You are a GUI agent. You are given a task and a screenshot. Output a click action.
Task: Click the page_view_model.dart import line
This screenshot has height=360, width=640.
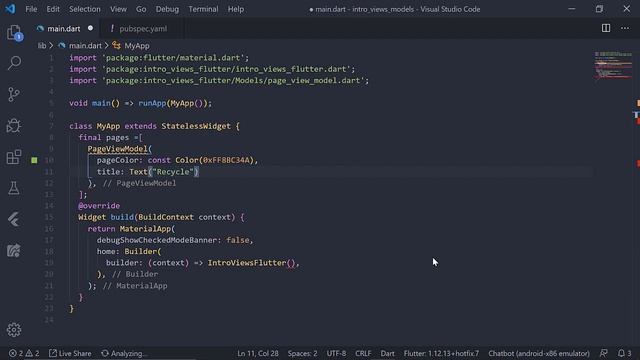(219, 80)
